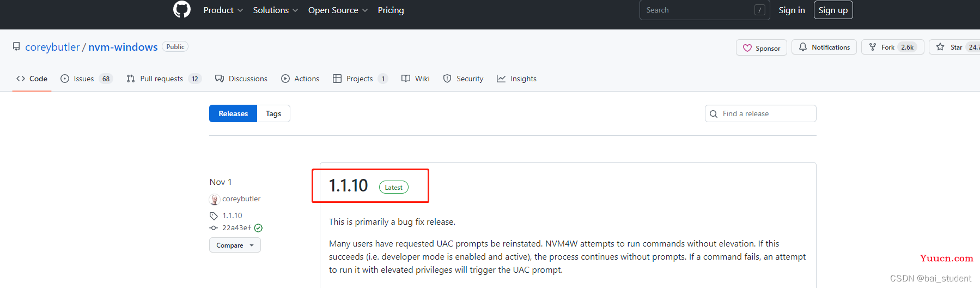
Task: Fork the repository
Action: click(x=892, y=47)
